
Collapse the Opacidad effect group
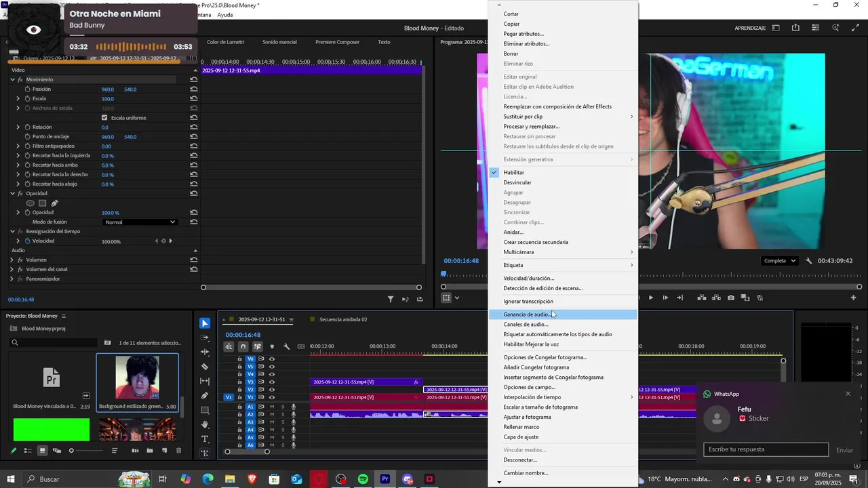pos(12,193)
